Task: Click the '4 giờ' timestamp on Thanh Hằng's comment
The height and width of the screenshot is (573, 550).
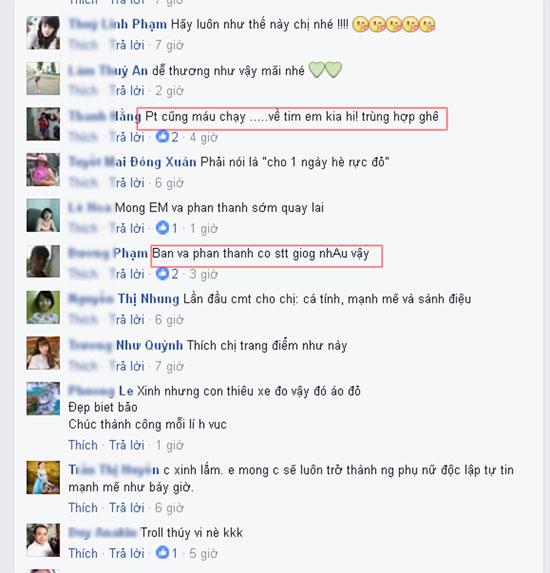Action: point(204,137)
